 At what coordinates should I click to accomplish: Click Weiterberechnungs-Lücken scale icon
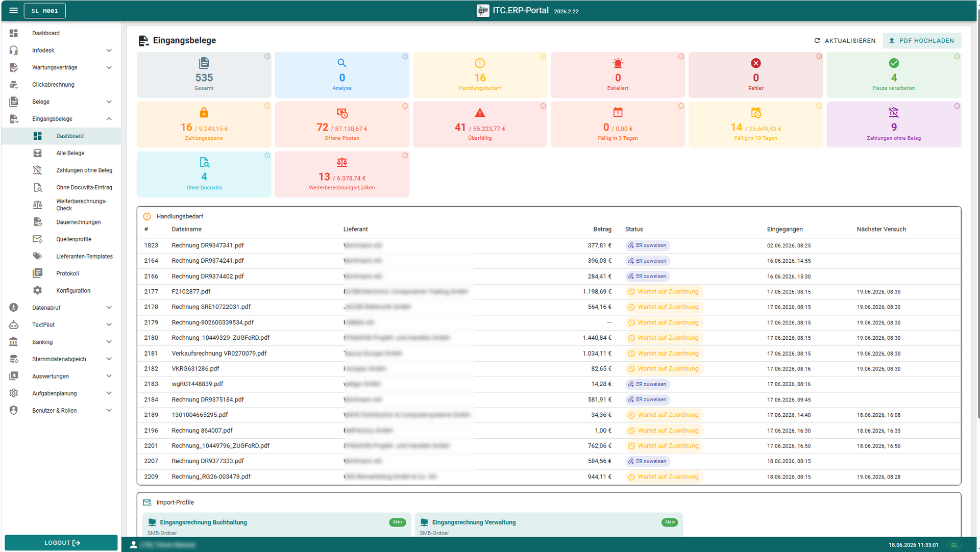(x=342, y=162)
